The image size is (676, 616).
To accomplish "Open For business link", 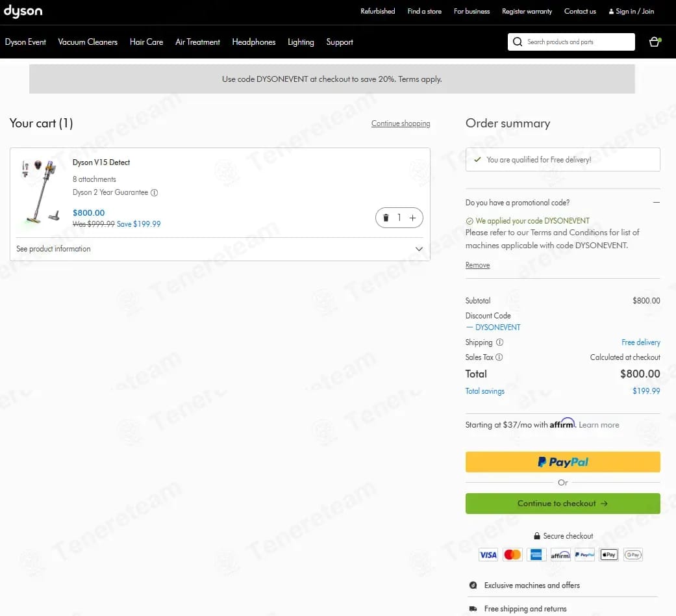I will (471, 11).
